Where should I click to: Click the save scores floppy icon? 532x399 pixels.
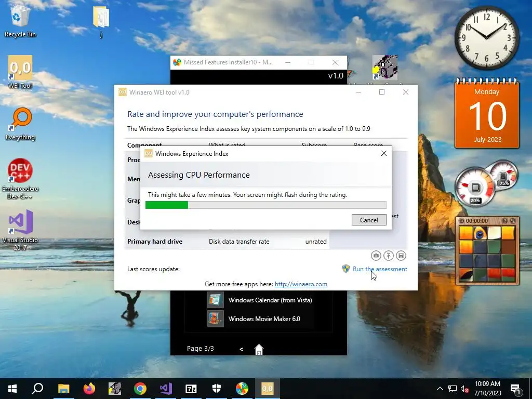pos(401,256)
